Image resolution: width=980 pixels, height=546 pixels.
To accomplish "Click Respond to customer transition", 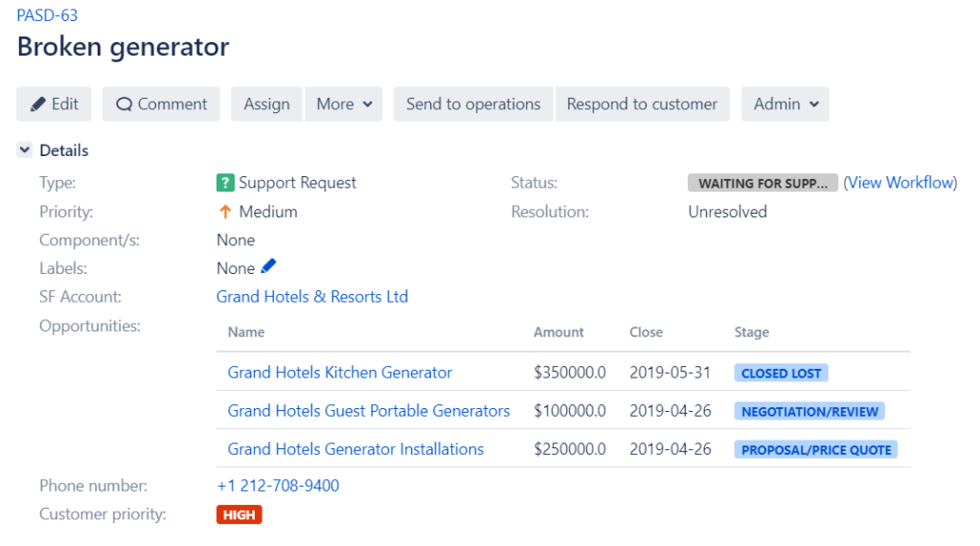I will click(642, 104).
